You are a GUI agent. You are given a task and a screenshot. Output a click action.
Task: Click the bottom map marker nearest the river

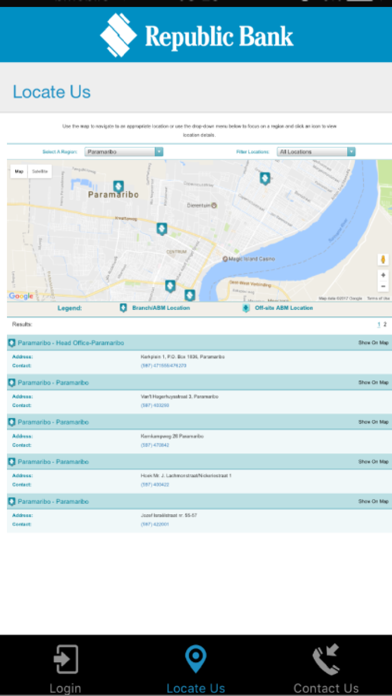[190, 295]
